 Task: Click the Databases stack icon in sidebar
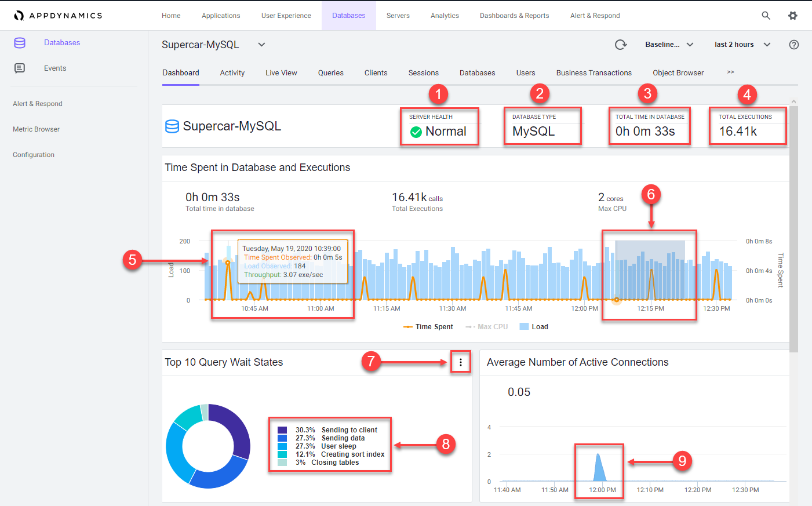20,43
